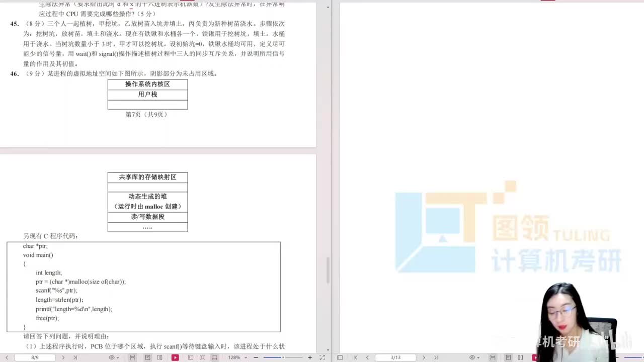644x362 pixels.
Task: Open eye-protection view options in left pane
Action: tap(114, 357)
